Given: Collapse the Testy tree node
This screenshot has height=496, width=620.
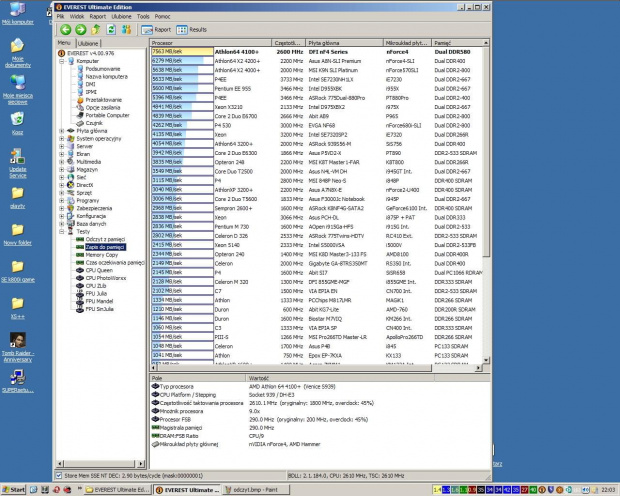Looking at the screenshot, I should tap(62, 232).
